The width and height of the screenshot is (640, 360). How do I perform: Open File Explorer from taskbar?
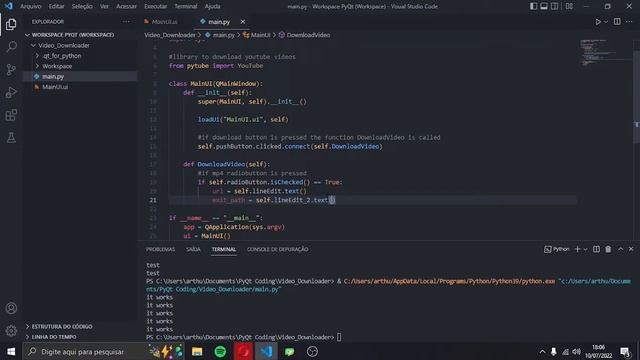pyautogui.click(x=197, y=351)
